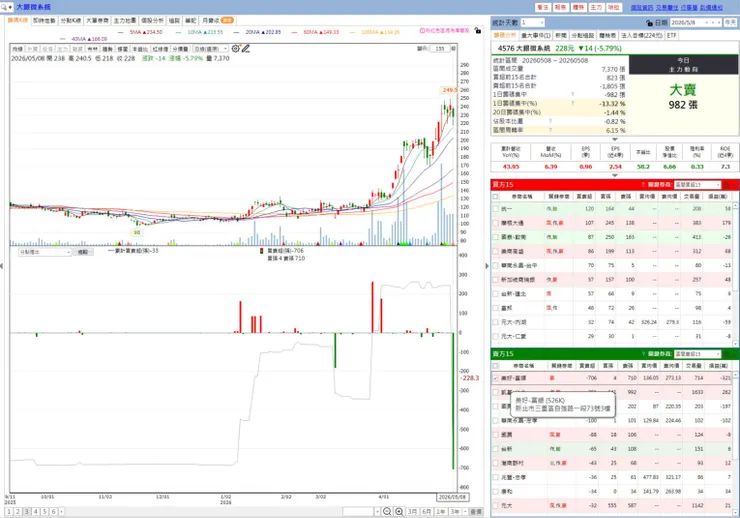Toggle the 本益比 indicator button

coord(139,49)
